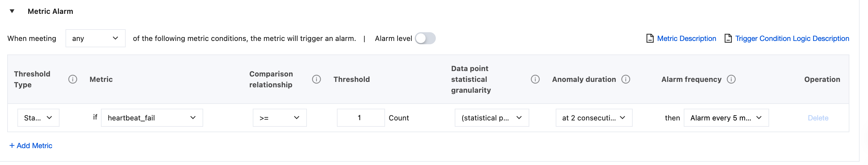Click the Delete operation link
The height and width of the screenshot is (165, 868).
(x=818, y=118)
